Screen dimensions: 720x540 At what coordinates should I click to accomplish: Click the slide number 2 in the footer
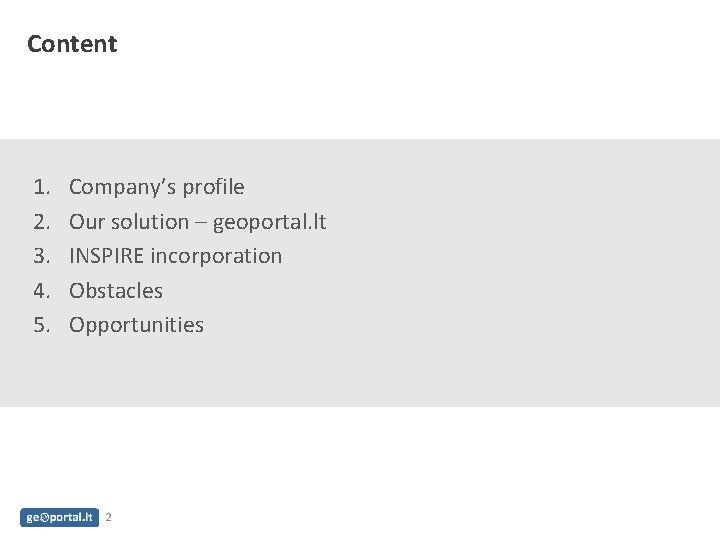coord(109,517)
